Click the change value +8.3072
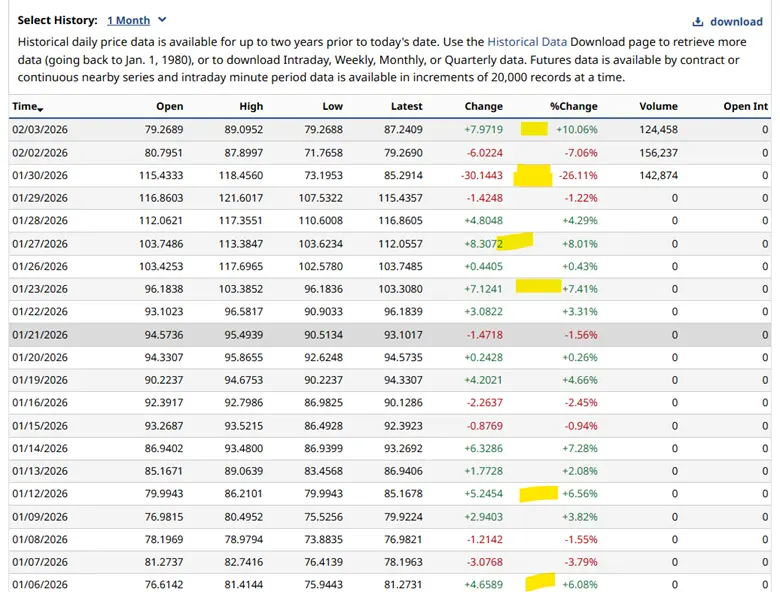 484,244
